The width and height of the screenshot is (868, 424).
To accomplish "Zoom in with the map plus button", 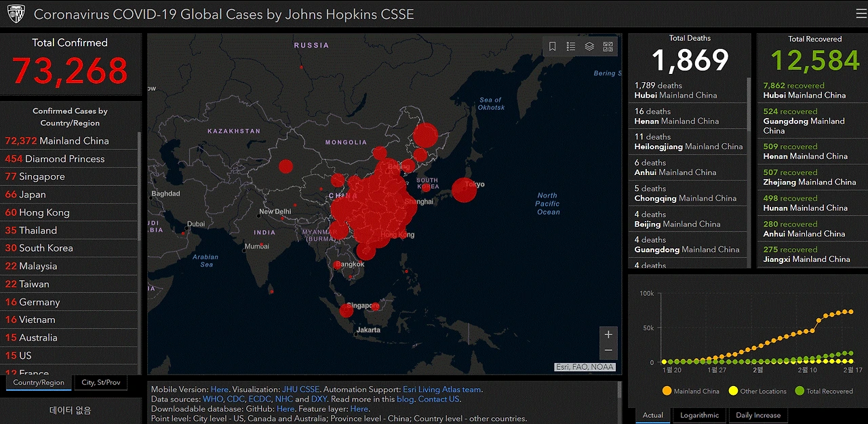I will (x=608, y=334).
